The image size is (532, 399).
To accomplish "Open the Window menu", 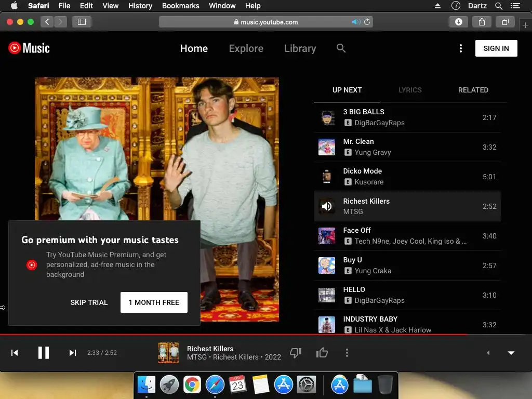I will pos(222,6).
